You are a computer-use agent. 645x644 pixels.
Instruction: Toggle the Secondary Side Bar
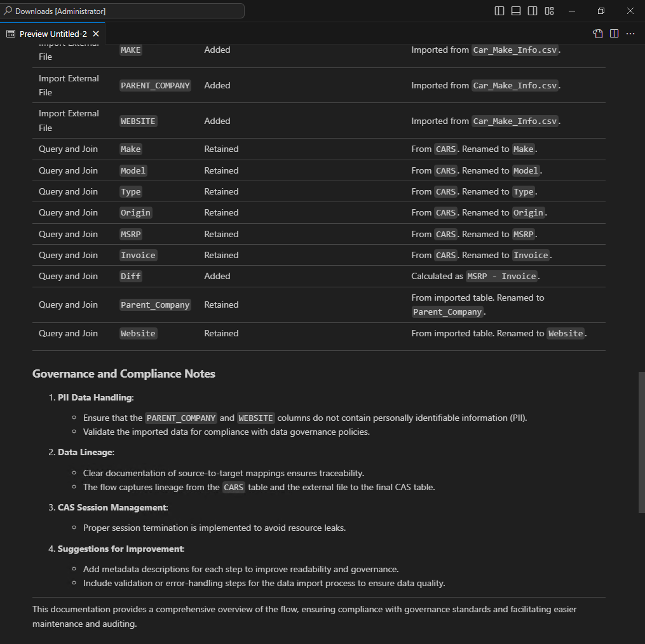pyautogui.click(x=533, y=11)
